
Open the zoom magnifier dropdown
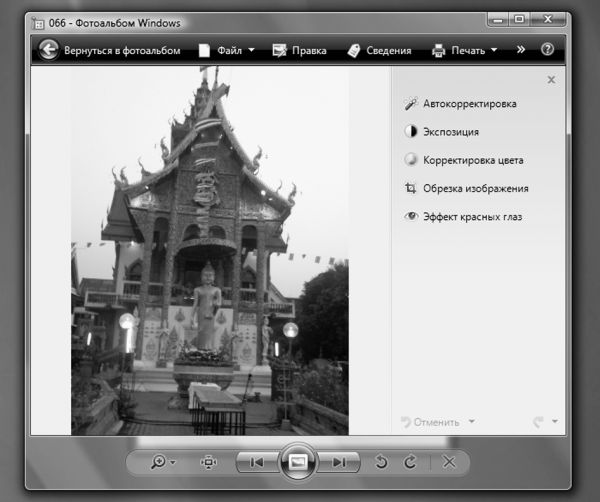pos(163,462)
